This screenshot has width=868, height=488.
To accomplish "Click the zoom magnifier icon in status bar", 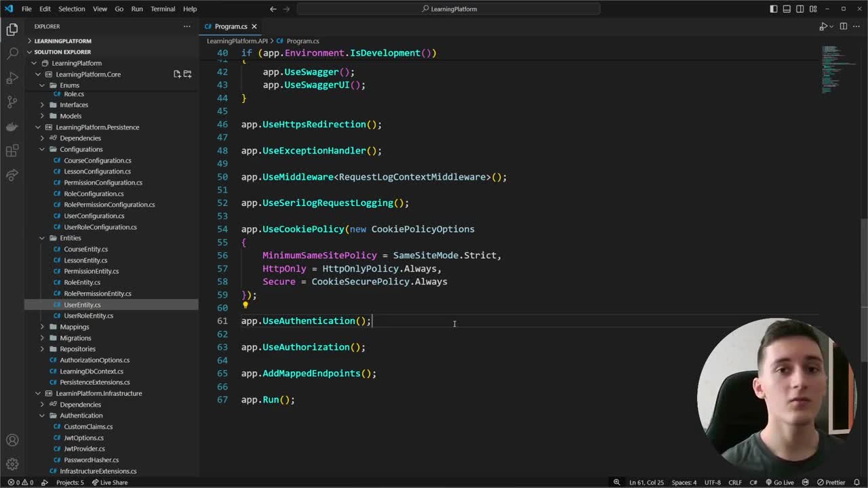I will (x=616, y=483).
